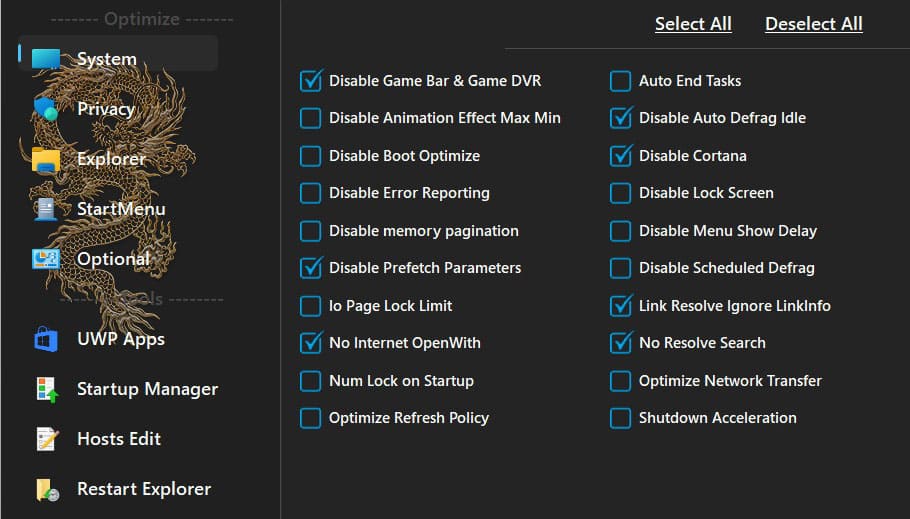
Task: Click the Restart Explorer icon
Action: [47, 489]
